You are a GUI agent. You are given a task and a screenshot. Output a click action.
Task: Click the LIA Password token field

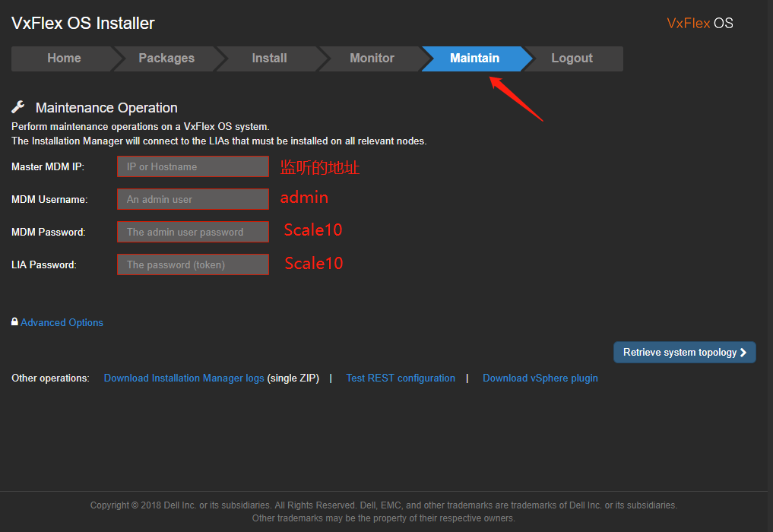click(193, 264)
